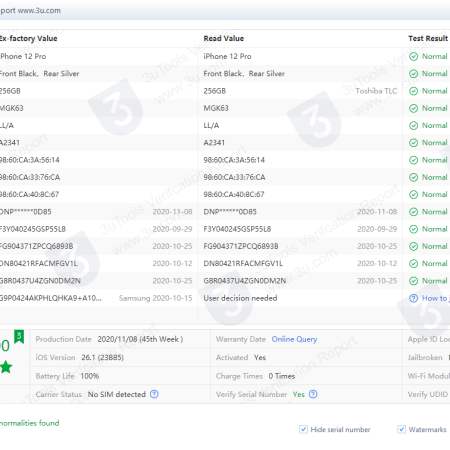This screenshot has height=450, width=450.
Task: Select read value Front Black, Rear Silver
Action: pos(244,74)
